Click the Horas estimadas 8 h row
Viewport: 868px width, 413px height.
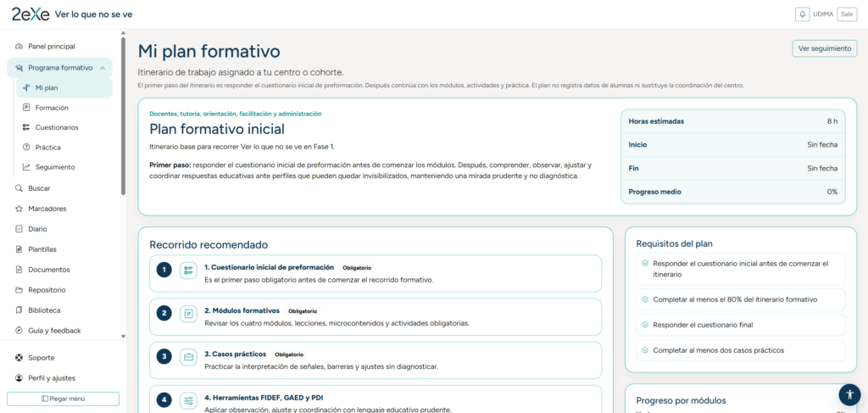733,121
